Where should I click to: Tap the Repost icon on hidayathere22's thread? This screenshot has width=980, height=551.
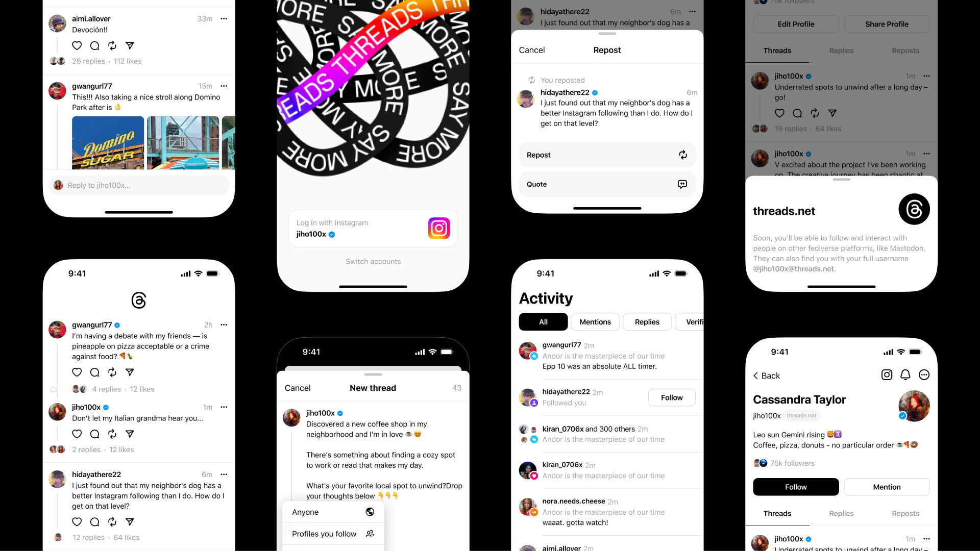click(x=112, y=521)
